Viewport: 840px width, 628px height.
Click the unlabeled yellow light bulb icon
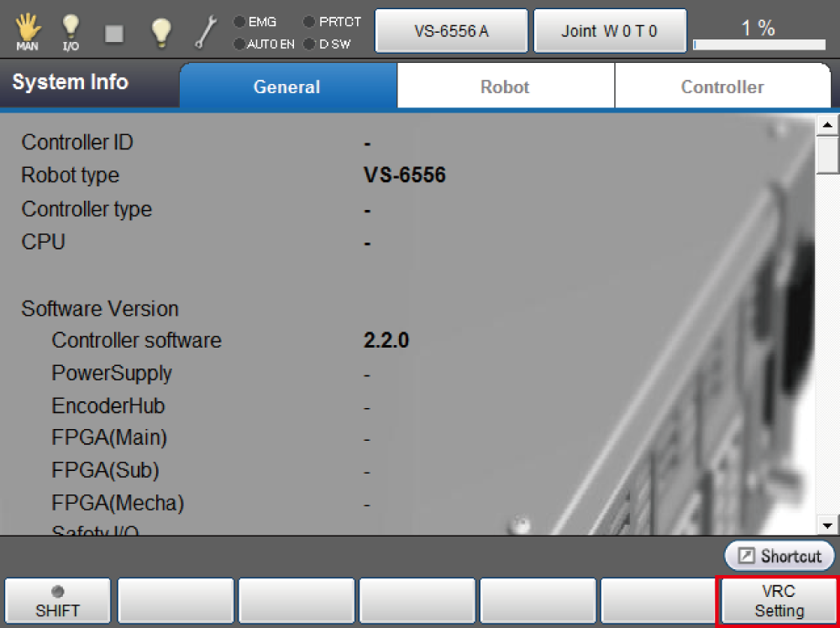pyautogui.click(x=160, y=31)
